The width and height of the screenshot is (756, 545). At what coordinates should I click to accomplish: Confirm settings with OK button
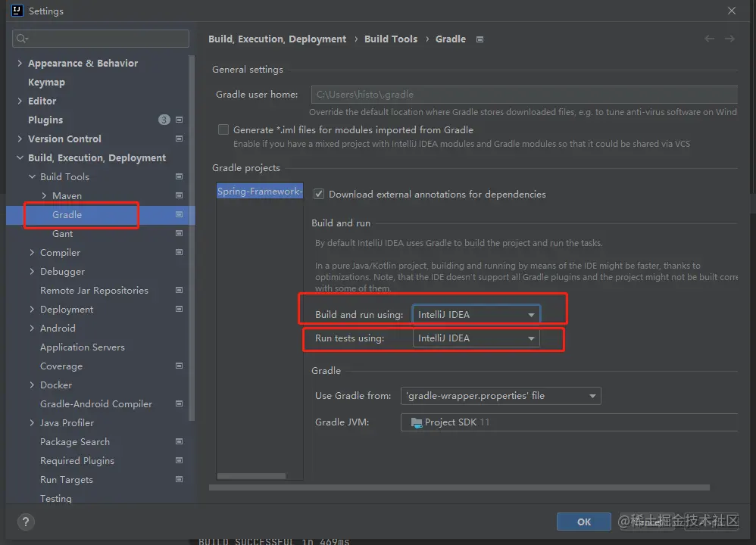point(584,522)
